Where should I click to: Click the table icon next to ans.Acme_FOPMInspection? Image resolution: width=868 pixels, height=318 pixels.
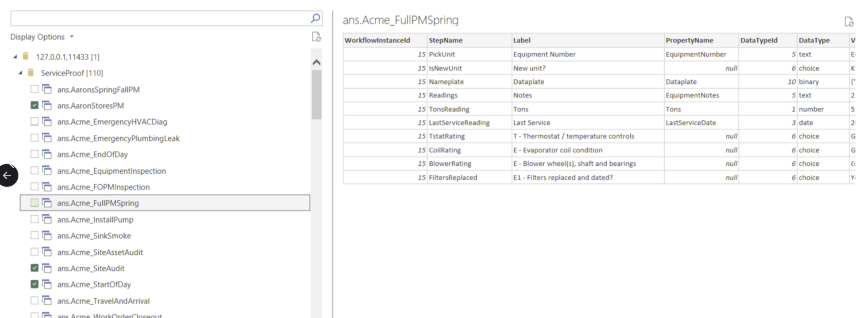(x=47, y=187)
